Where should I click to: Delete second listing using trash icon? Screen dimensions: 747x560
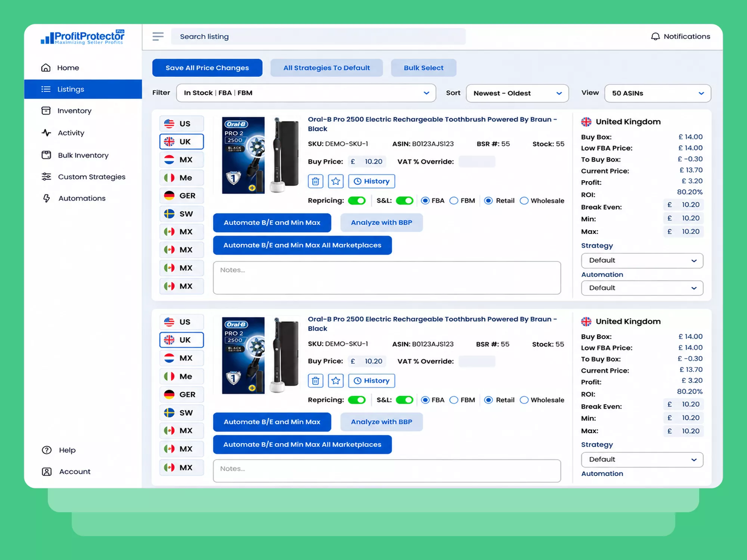tap(316, 380)
